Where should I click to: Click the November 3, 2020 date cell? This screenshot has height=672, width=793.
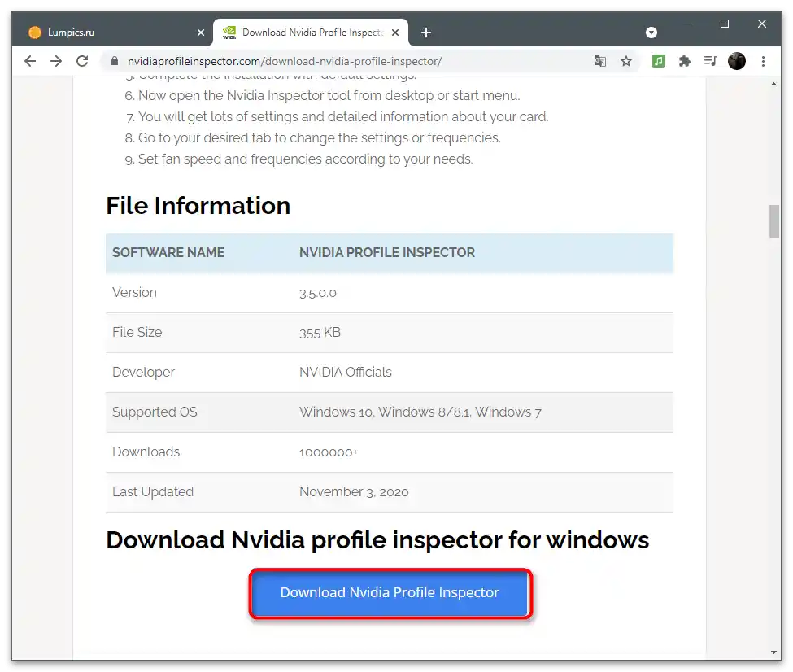click(x=354, y=492)
